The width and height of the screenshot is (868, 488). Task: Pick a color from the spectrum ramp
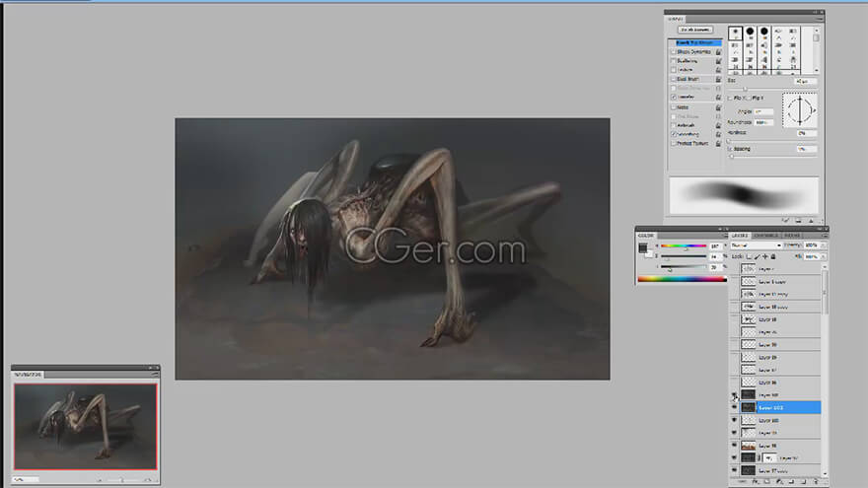click(x=682, y=279)
